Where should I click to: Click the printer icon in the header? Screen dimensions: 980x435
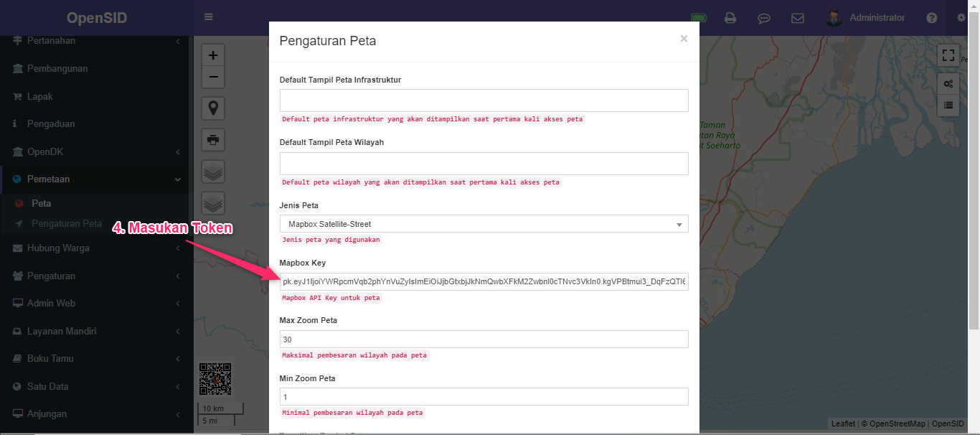[730, 18]
